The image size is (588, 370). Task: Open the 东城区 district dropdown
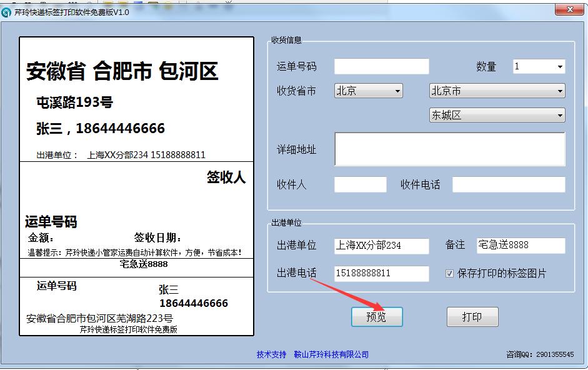[x=497, y=115]
